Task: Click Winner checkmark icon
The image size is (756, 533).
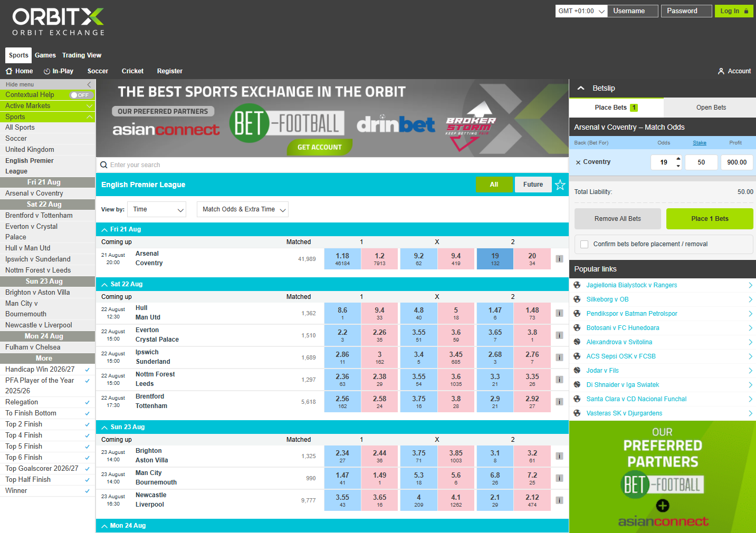Action: click(88, 491)
